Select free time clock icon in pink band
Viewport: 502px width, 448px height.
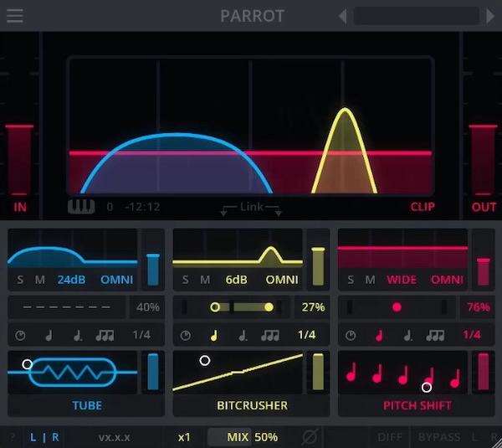[351, 336]
